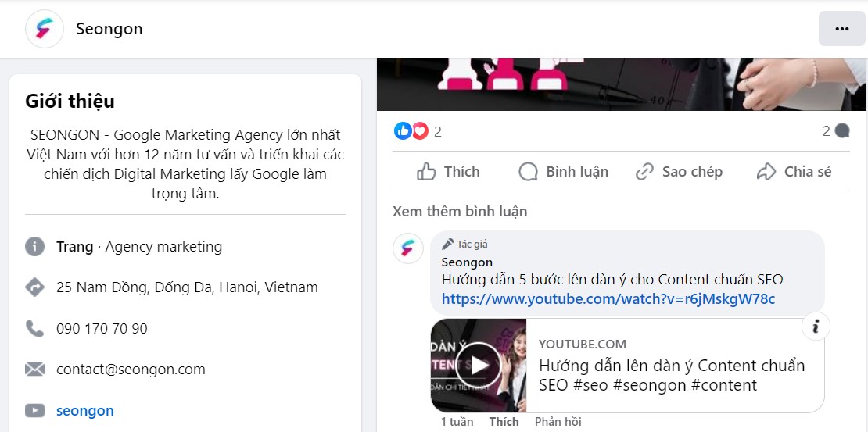This screenshot has height=432, width=868.
Task: Click the email envelope icon
Action: [x=34, y=370]
